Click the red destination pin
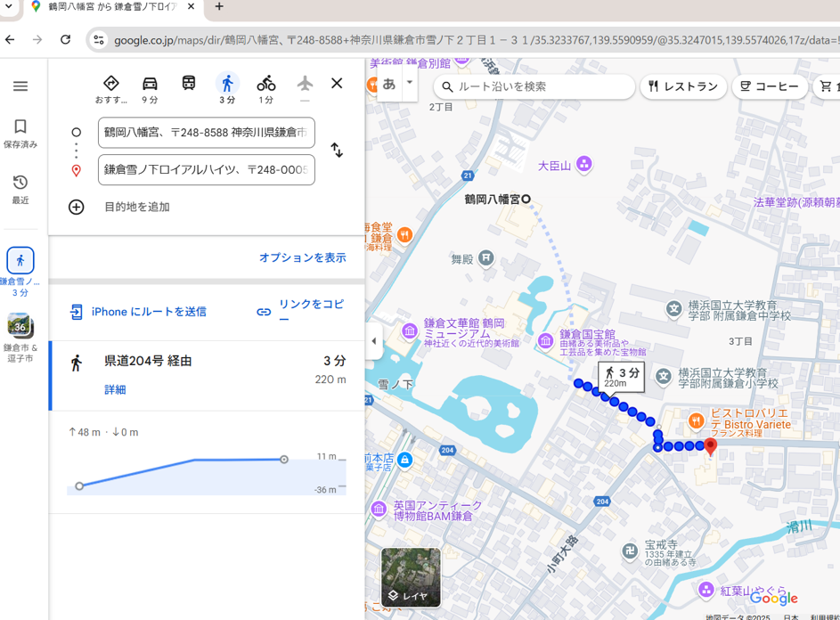The image size is (840, 620). [x=710, y=447]
